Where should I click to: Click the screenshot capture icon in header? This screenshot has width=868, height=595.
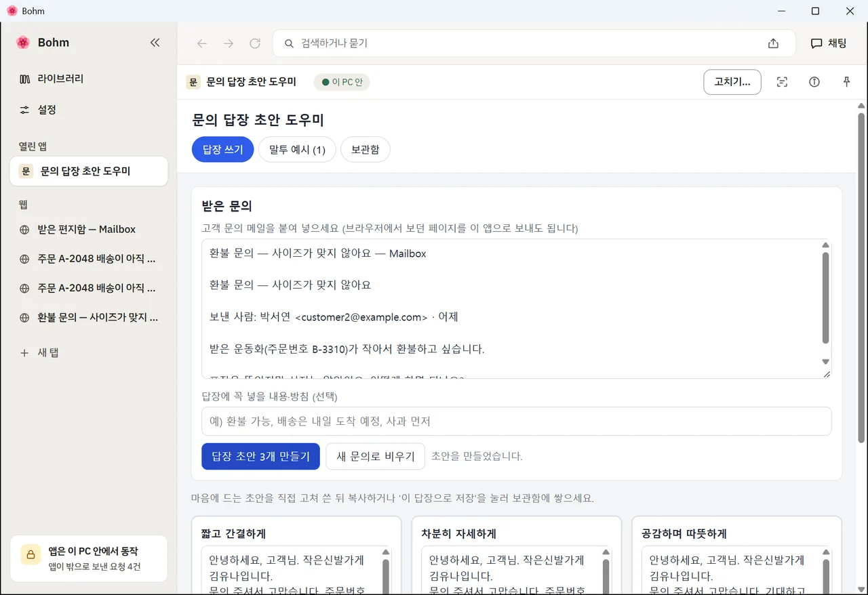782,82
